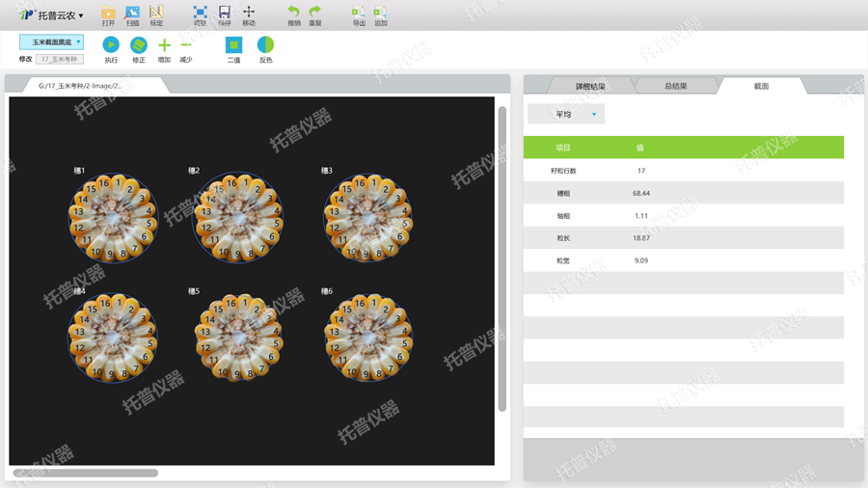Image resolution: width=868 pixels, height=488 pixels.
Task: Select corn cross-section 穗3
Action: pos(367,217)
